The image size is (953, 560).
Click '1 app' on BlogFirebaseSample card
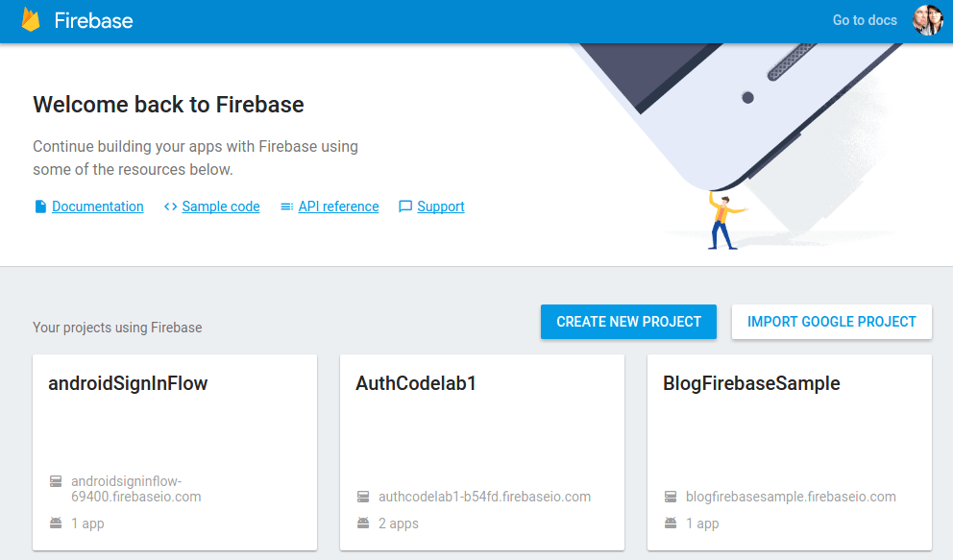coord(702,523)
